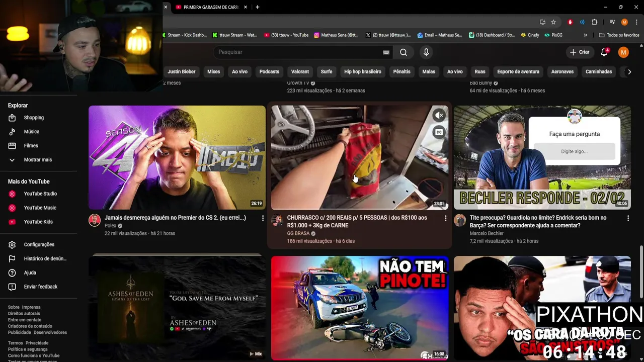Click the install app icon in the address bar

[542, 22]
